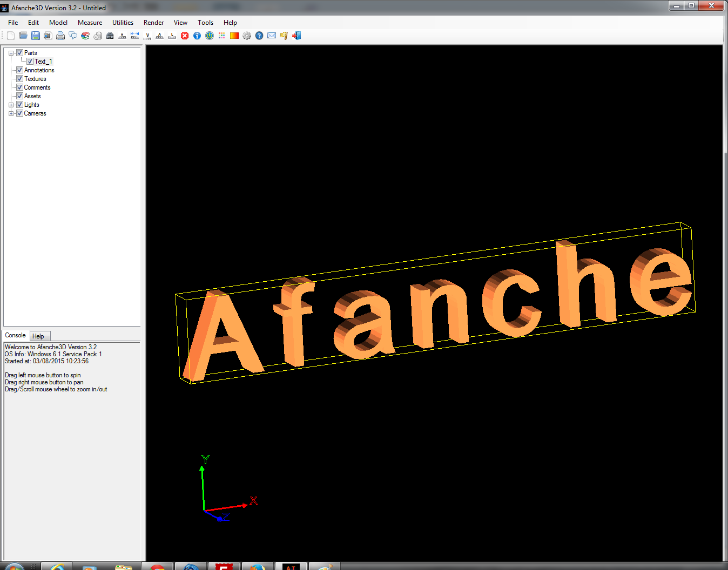This screenshot has width=728, height=570.
Task: Expand the Lights tree node
Action: click(11, 105)
